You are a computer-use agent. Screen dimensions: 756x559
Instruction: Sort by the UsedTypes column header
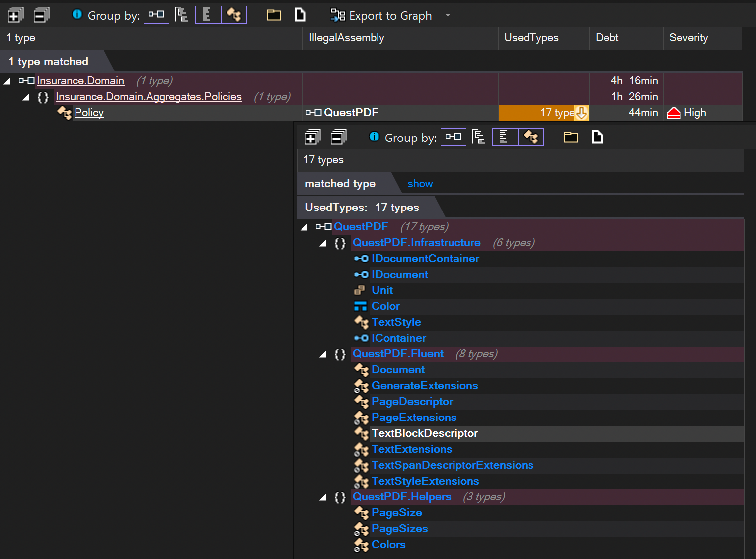point(544,38)
